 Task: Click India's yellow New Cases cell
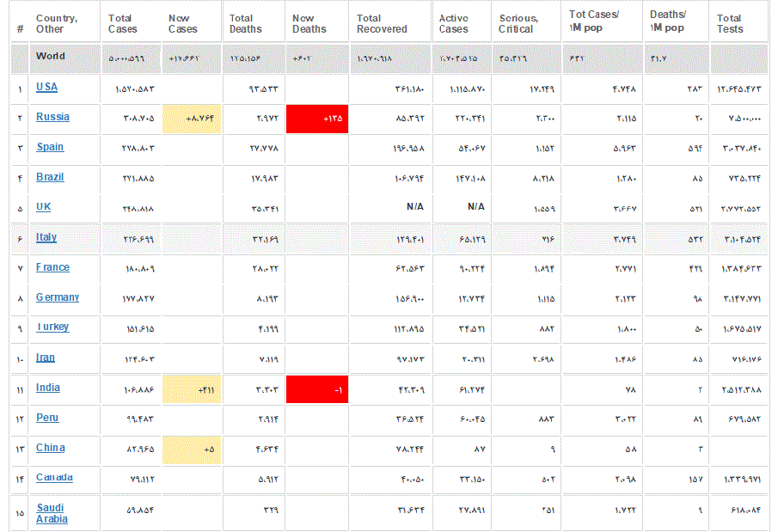[192, 389]
